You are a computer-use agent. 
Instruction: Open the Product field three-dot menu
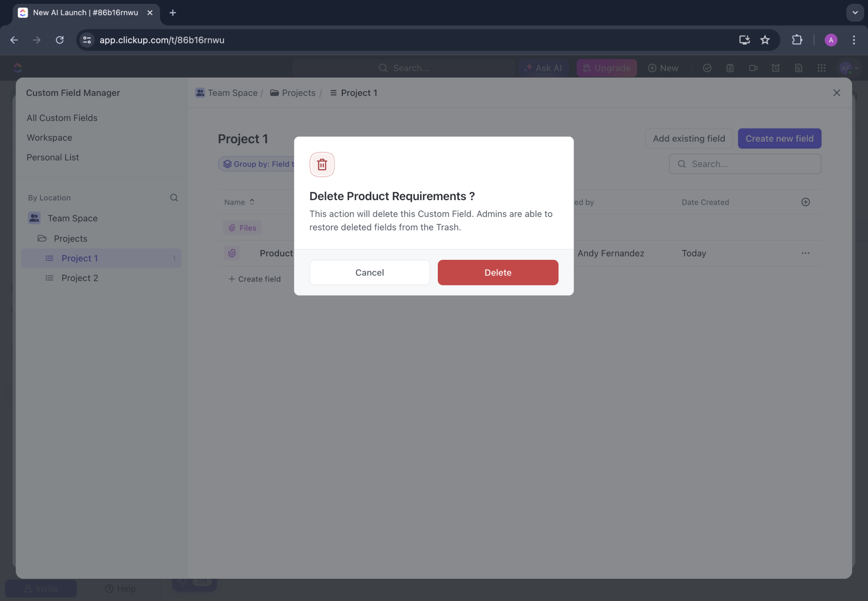[x=806, y=253]
